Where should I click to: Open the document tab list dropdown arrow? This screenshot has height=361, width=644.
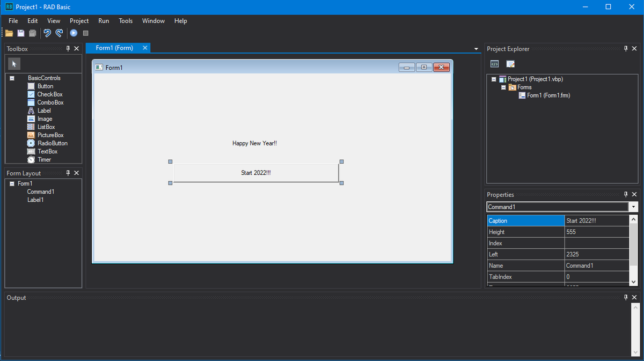point(476,49)
